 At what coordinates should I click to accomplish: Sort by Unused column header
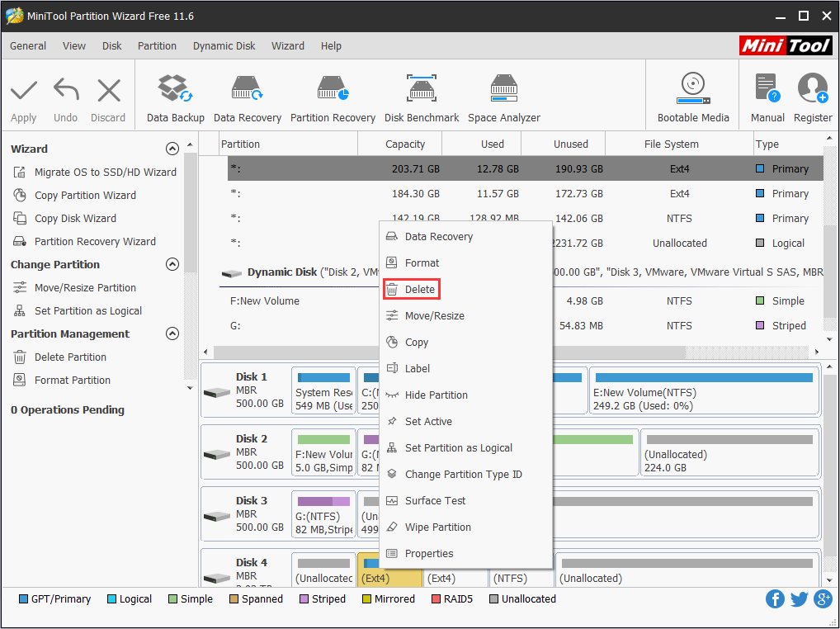[563, 144]
